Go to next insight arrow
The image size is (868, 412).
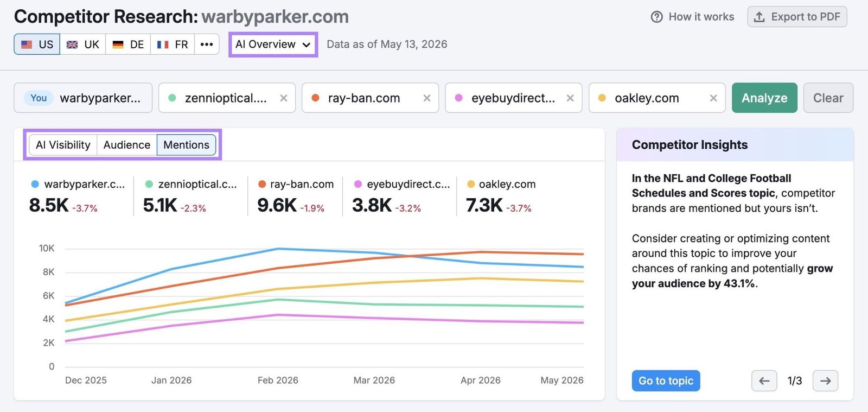pyautogui.click(x=826, y=381)
